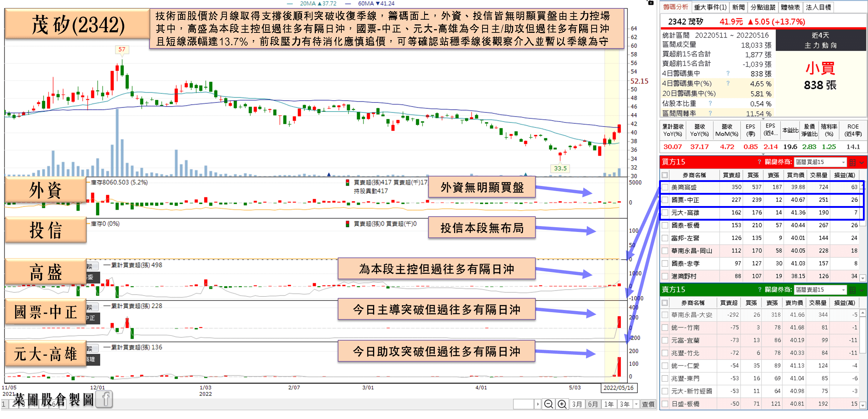The height and width of the screenshot is (419, 868).
Task: Click scroll-down arrow of 買方15 list
Action: pyautogui.click(x=863, y=278)
